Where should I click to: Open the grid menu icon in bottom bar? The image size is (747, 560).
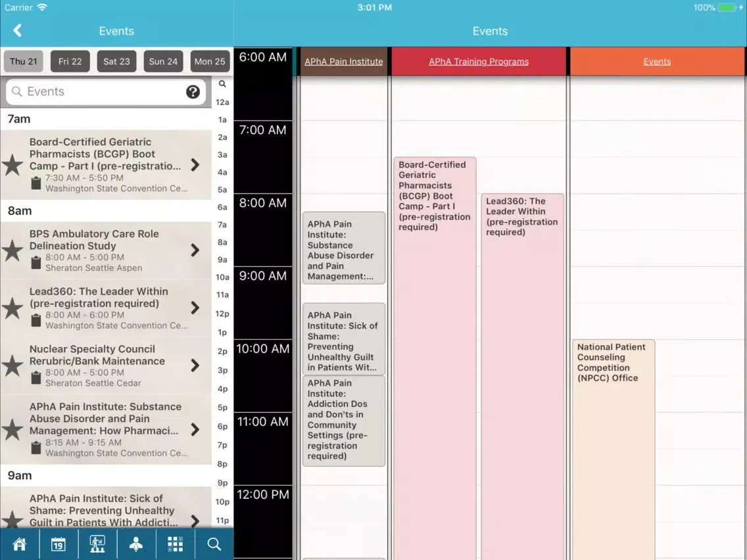176,544
